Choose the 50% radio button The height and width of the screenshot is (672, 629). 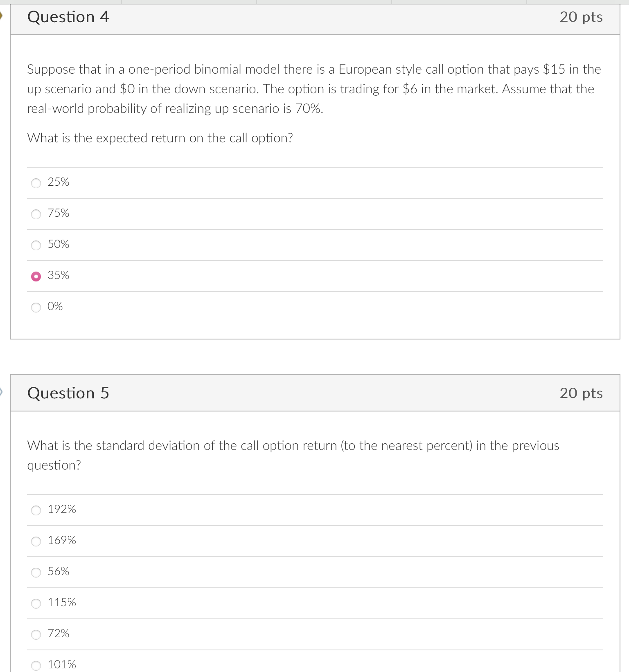coord(36,245)
